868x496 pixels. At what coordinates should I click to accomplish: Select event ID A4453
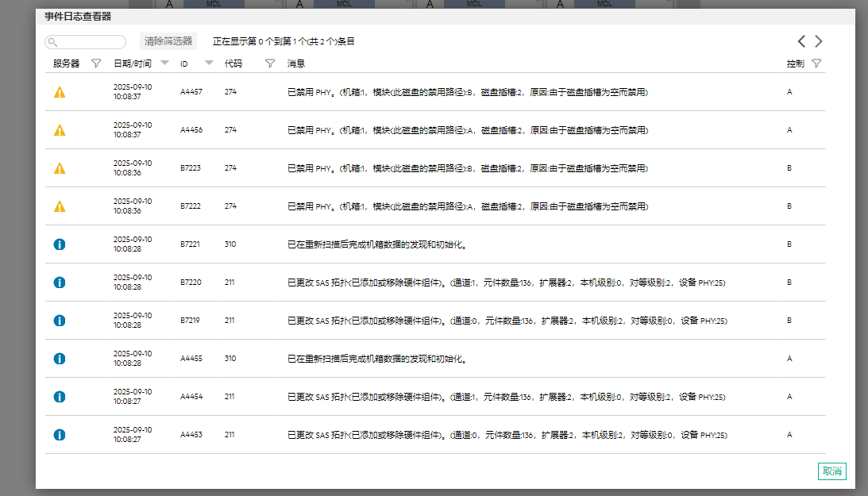(x=191, y=435)
